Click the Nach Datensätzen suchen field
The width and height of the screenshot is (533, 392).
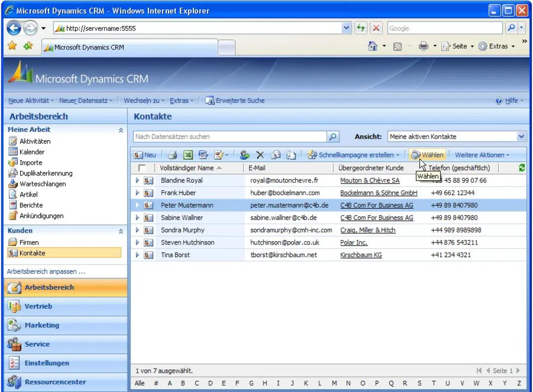pos(230,137)
